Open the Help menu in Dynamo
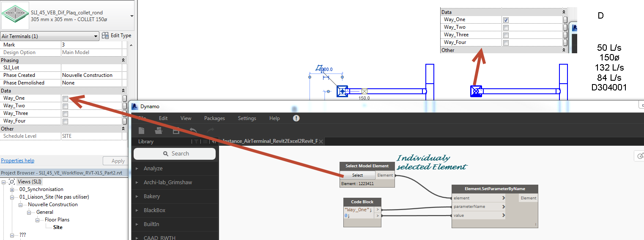Screen dimensions: 644x240 [274, 118]
